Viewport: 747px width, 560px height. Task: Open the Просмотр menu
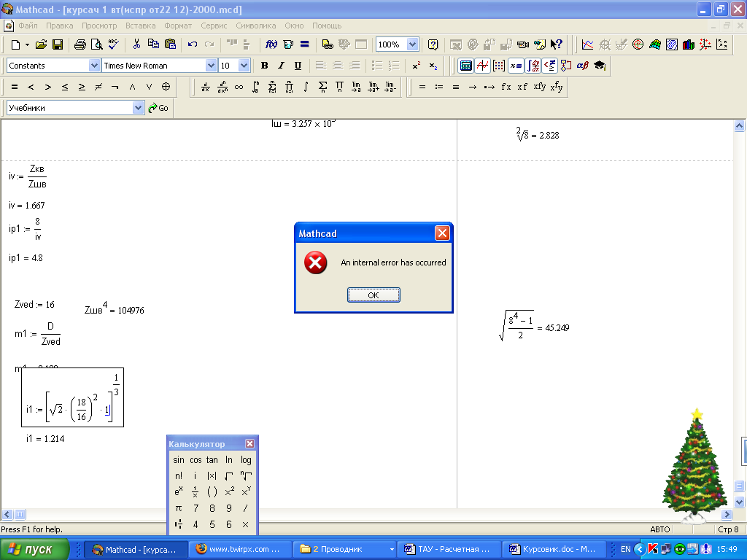coord(99,26)
